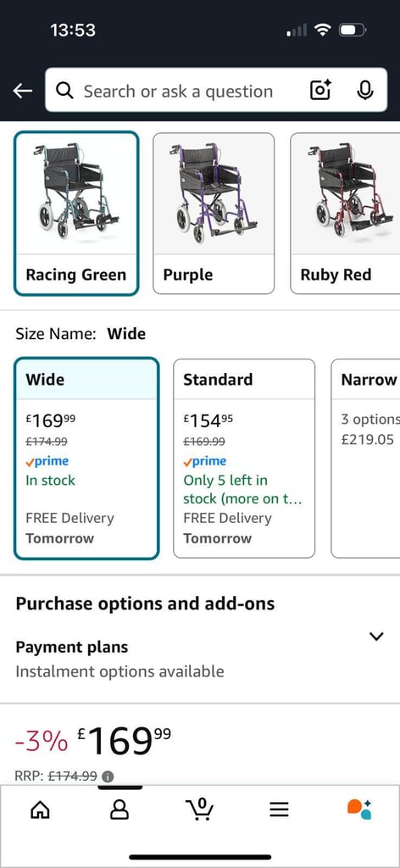The width and height of the screenshot is (400, 868).
Task: Open the camera lens search icon
Action: click(320, 90)
